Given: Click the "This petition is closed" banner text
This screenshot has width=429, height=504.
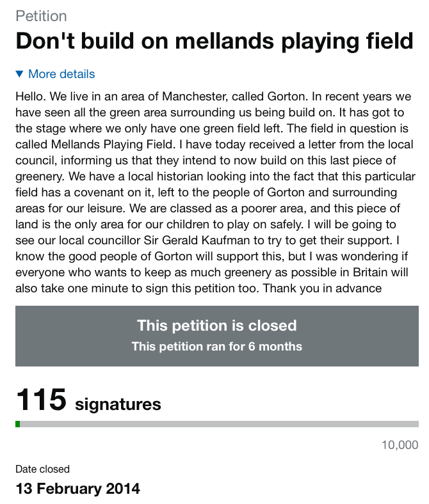Looking at the screenshot, I should click(x=216, y=326).
